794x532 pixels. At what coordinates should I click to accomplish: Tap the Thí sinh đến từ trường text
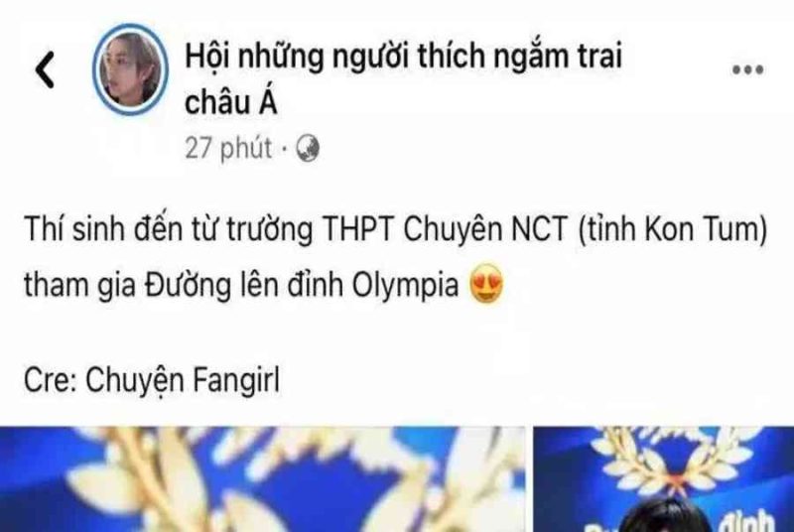168,229
